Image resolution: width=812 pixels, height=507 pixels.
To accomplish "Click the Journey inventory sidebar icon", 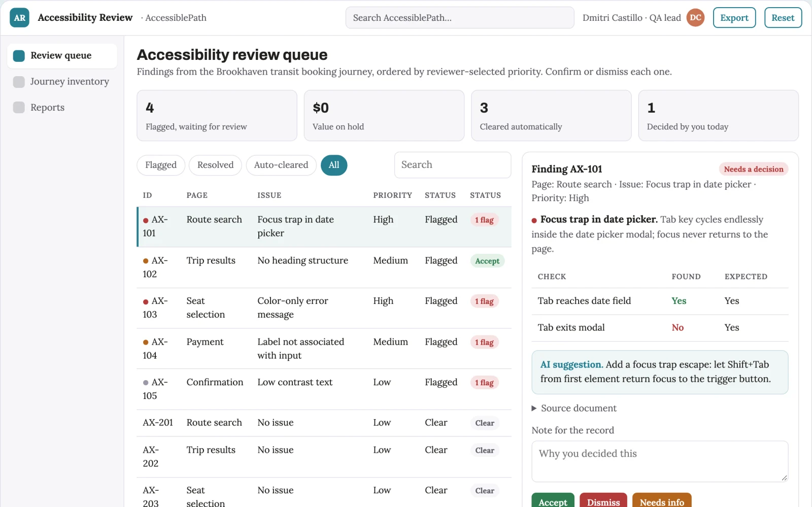I will coord(19,82).
